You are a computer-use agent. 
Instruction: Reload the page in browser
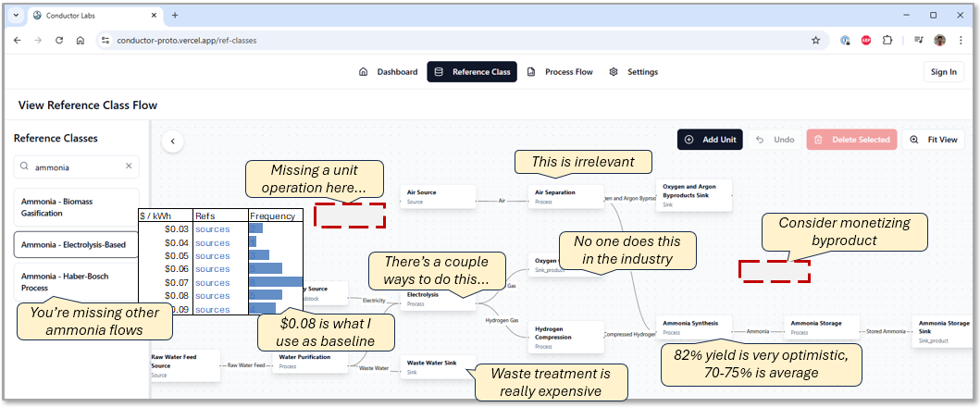pos(59,41)
